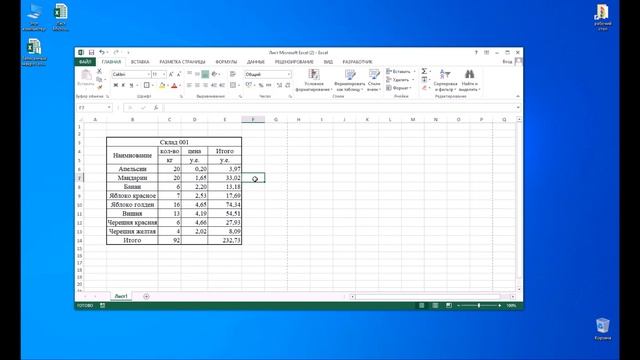Click the Fill down-arrow icon in the editing group
This screenshot has height=360, width=640.
(x=424, y=80)
